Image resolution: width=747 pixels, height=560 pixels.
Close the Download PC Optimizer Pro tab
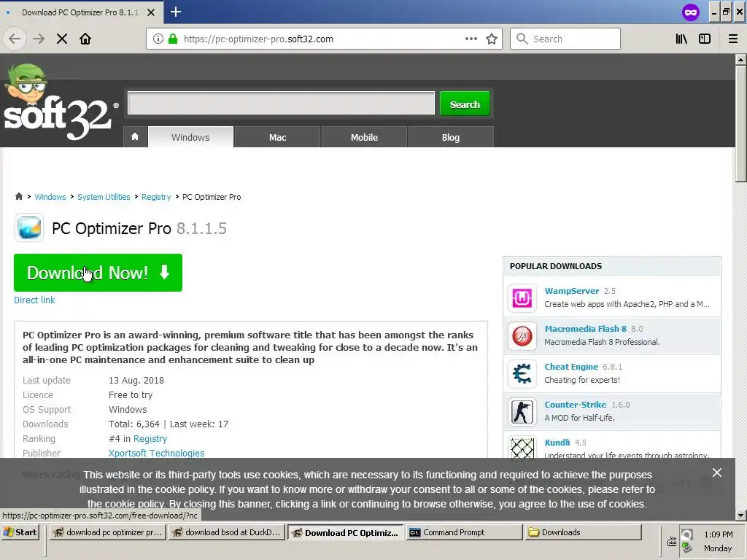coord(151,12)
